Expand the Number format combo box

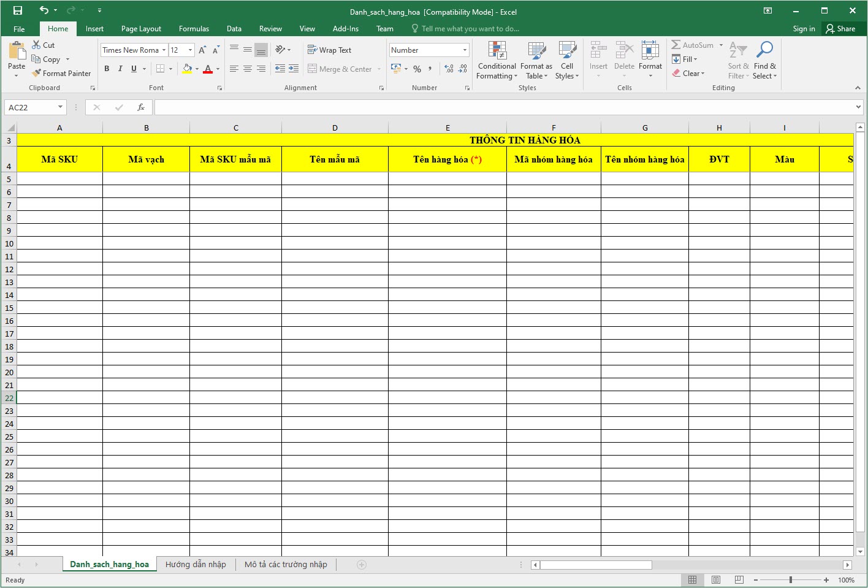click(x=465, y=50)
